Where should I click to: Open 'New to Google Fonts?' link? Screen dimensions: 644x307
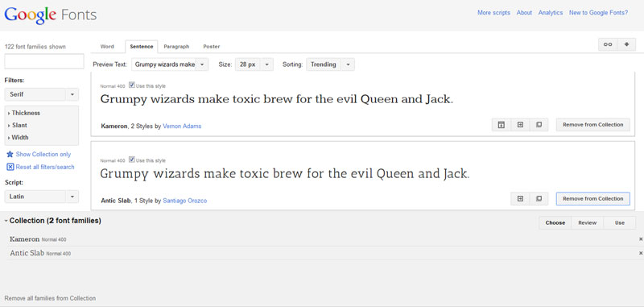point(598,13)
